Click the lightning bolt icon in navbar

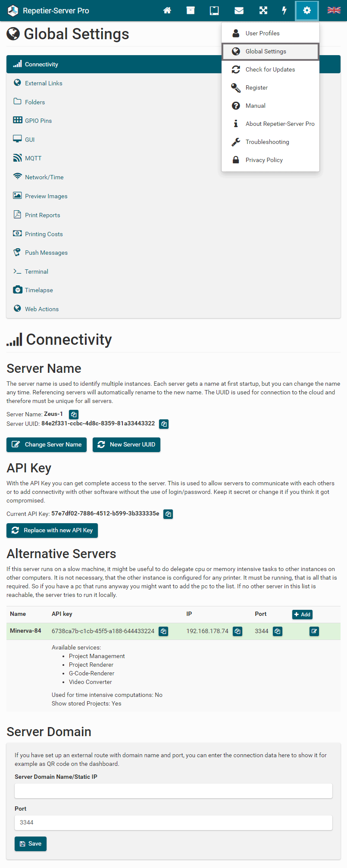pos(284,10)
